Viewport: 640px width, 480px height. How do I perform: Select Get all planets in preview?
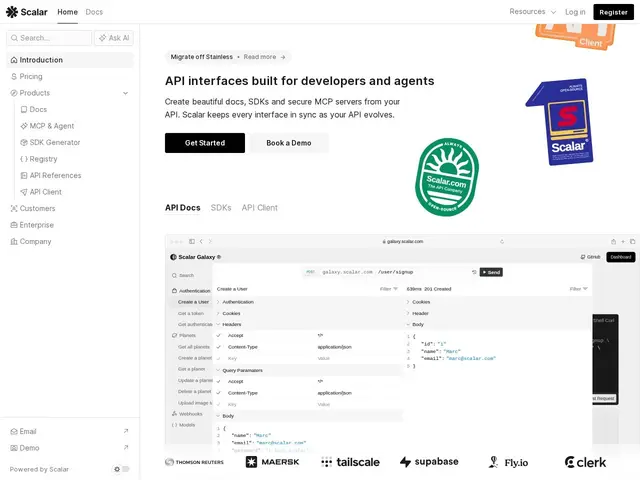pyautogui.click(x=194, y=347)
